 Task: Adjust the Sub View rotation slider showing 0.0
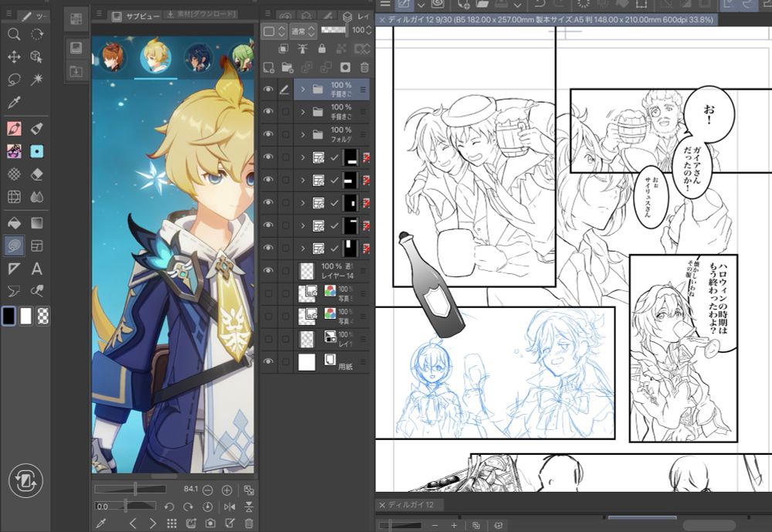coord(126,506)
